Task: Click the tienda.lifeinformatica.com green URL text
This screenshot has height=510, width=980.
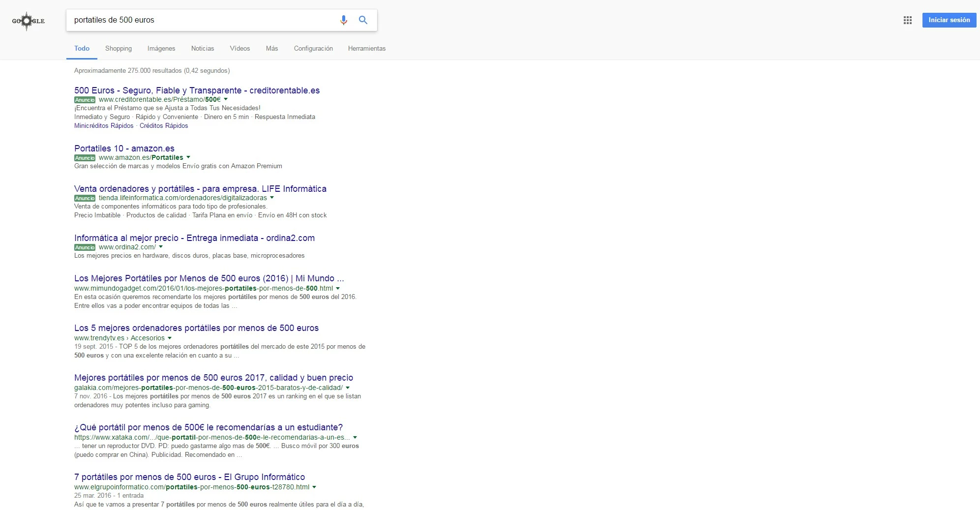Action: pos(183,198)
